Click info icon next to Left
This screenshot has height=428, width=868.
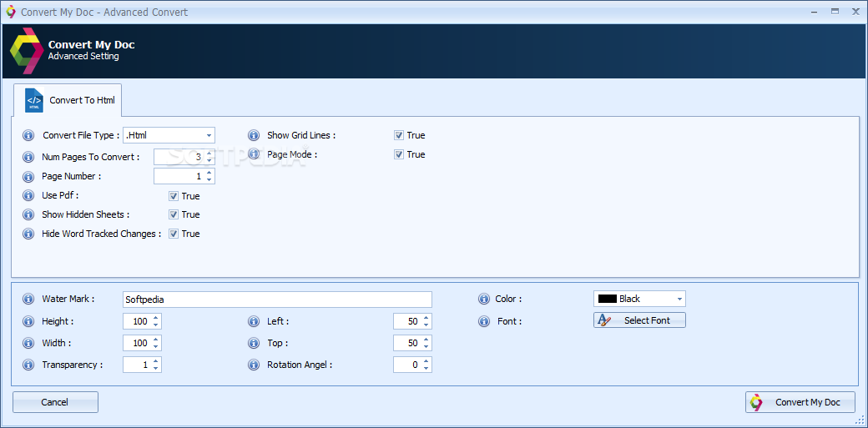pyautogui.click(x=254, y=321)
